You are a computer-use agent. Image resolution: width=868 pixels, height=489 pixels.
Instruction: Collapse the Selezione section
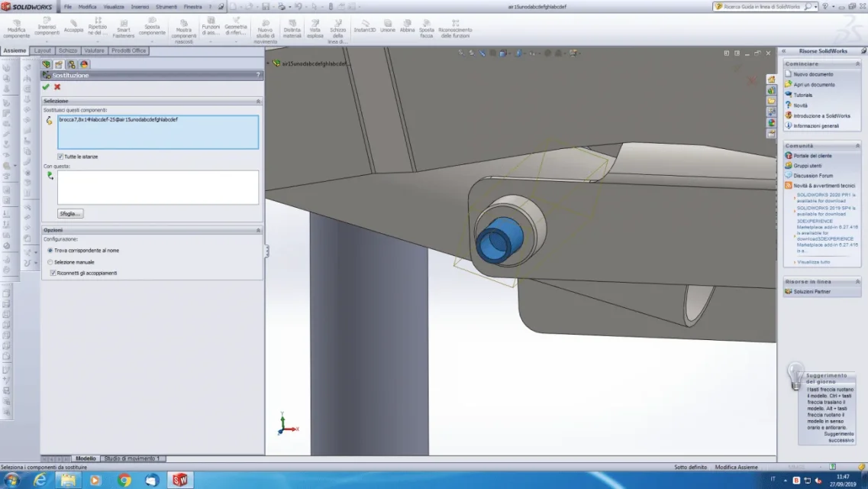click(x=258, y=102)
